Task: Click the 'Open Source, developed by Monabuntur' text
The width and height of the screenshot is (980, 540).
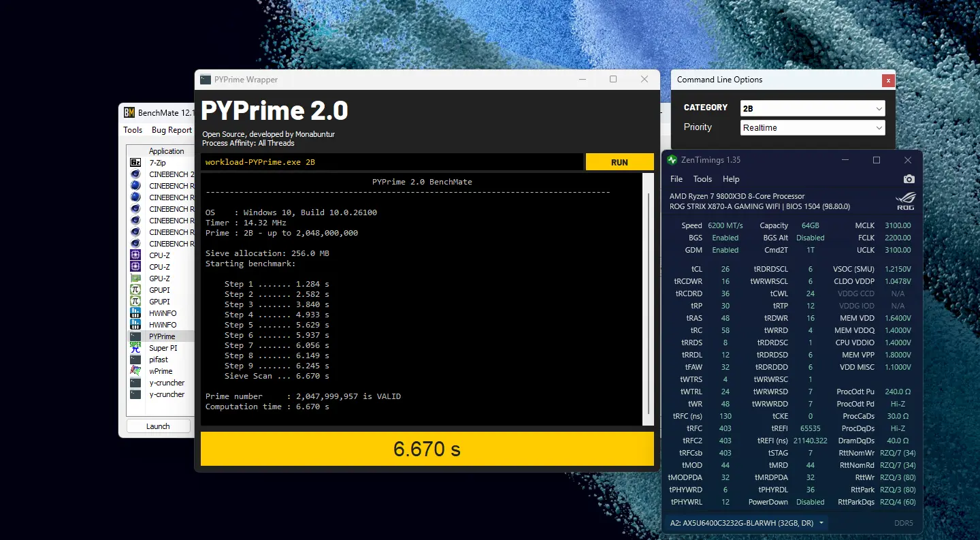Action: click(x=269, y=134)
